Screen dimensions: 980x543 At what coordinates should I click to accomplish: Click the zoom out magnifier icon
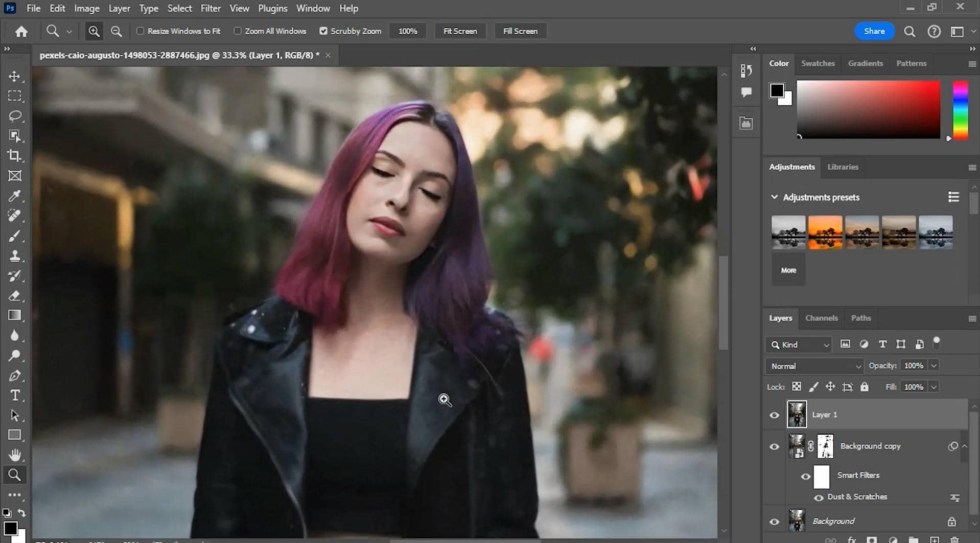click(116, 31)
